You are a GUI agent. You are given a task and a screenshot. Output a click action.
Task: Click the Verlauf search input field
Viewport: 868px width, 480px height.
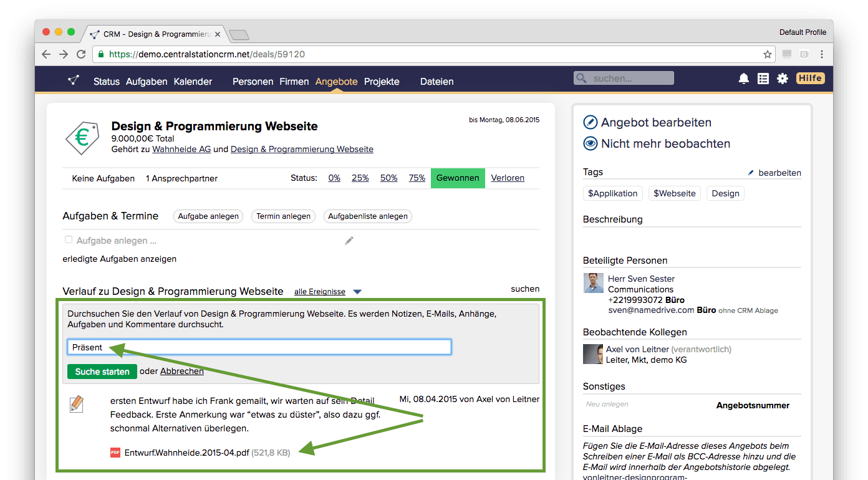(259, 347)
